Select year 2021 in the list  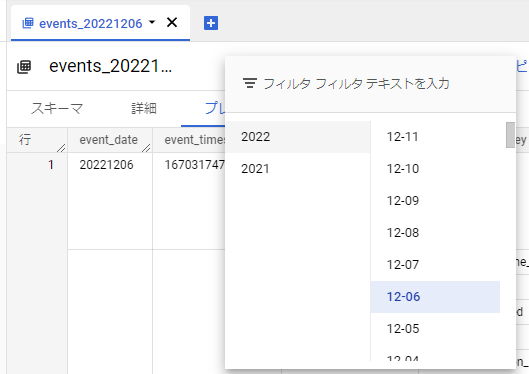[298, 169]
